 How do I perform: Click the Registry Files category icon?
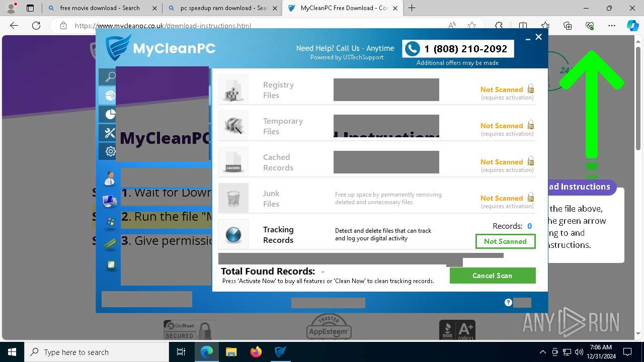click(233, 89)
